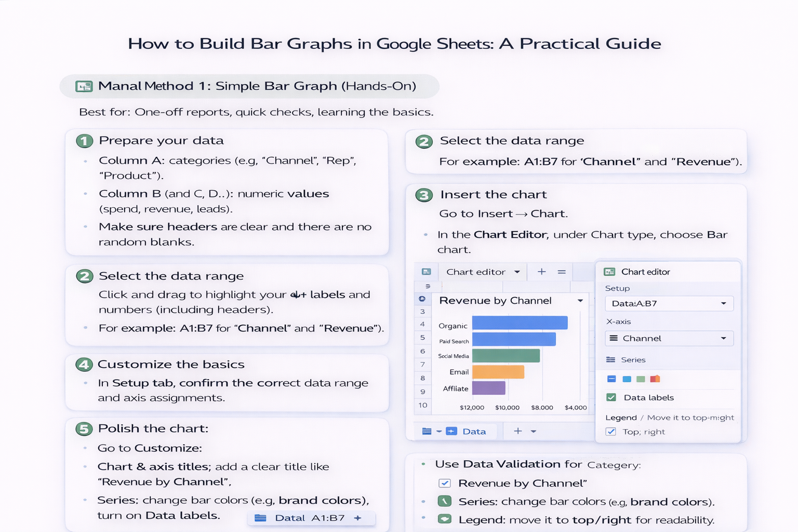The height and width of the screenshot is (532, 798).
Task: Click round icon left of Revenue by Channel title
Action: [422, 299]
